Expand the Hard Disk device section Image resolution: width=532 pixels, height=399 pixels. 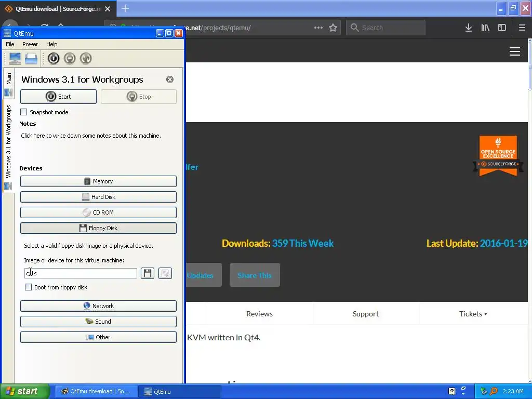click(x=98, y=197)
